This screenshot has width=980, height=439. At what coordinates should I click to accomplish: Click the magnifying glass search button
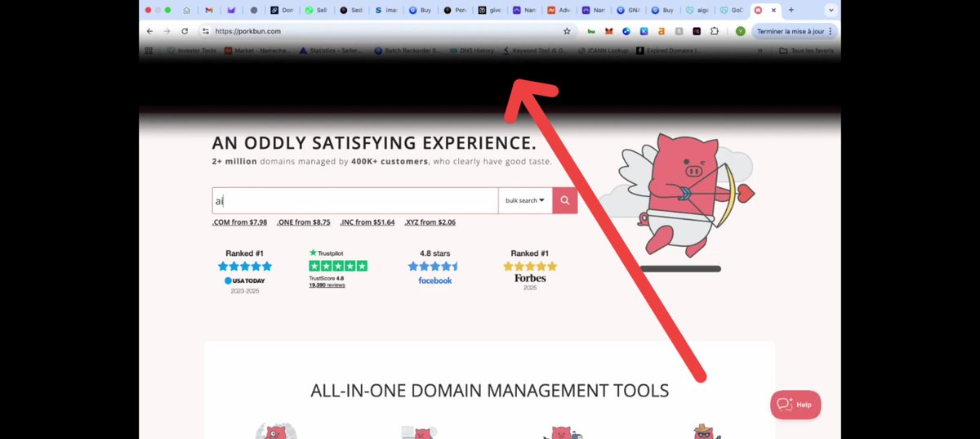coord(564,200)
